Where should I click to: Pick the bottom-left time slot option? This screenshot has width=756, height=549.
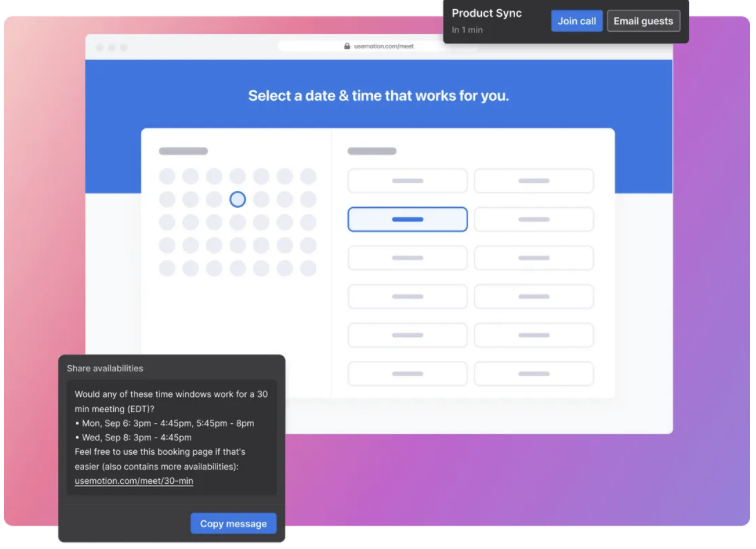tap(407, 374)
